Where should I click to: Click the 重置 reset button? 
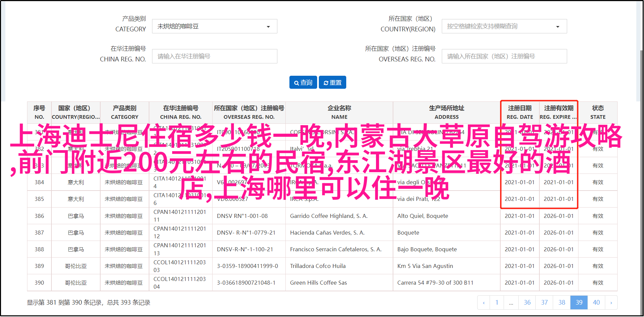333,82
